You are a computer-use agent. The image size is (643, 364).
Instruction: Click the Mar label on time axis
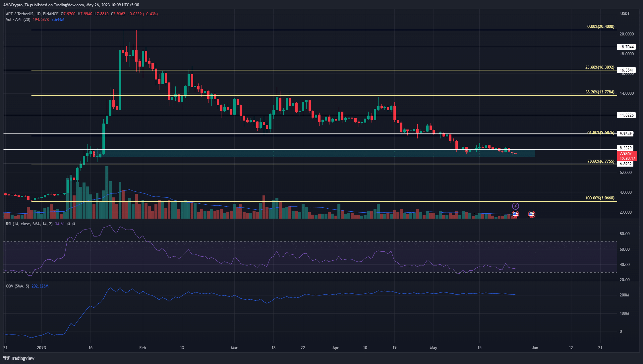[x=234, y=348]
